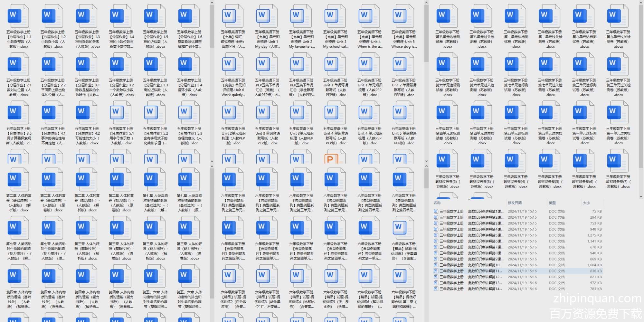Select the label 1.5 积的近似数
The image size is (644, 322).
[155, 39]
